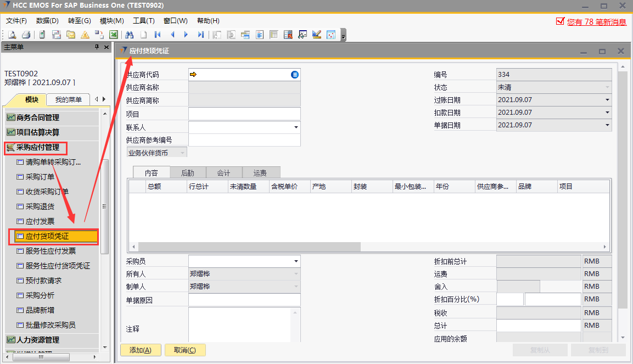Click orange link arrow in 供应商代码 field
Image resolution: width=633 pixels, height=364 pixels.
tap(193, 74)
